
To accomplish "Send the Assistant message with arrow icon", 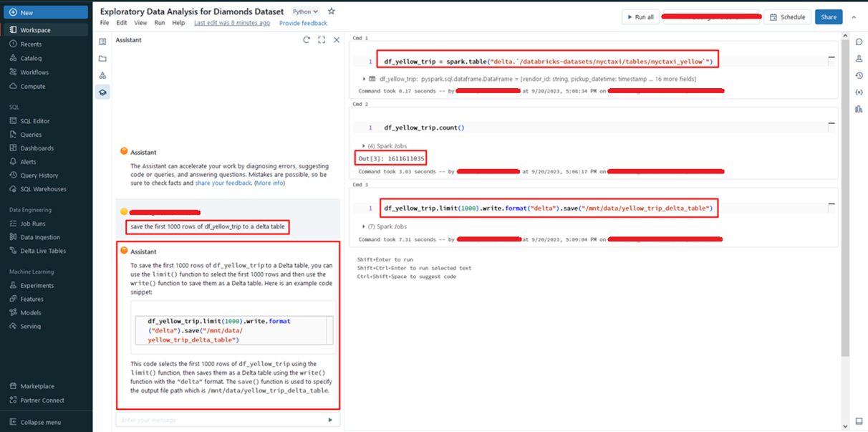I will point(329,420).
